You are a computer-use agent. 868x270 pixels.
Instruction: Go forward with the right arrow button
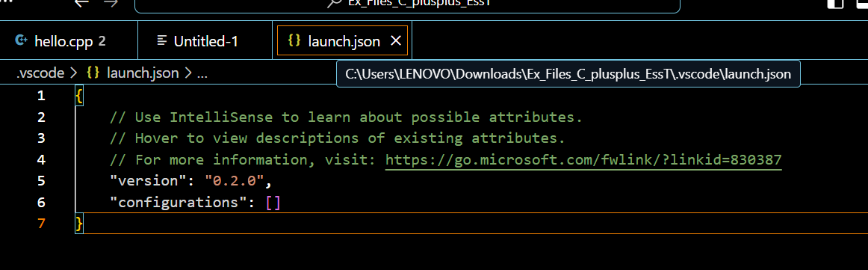click(111, 3)
